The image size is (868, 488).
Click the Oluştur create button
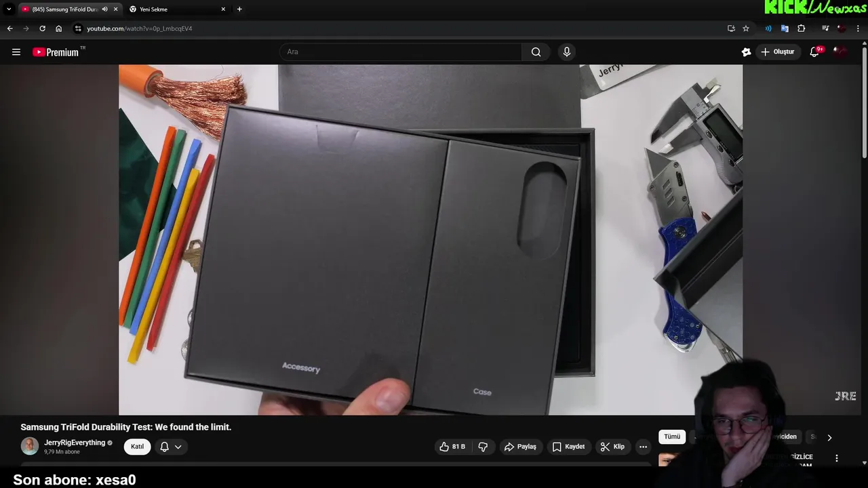click(x=778, y=52)
